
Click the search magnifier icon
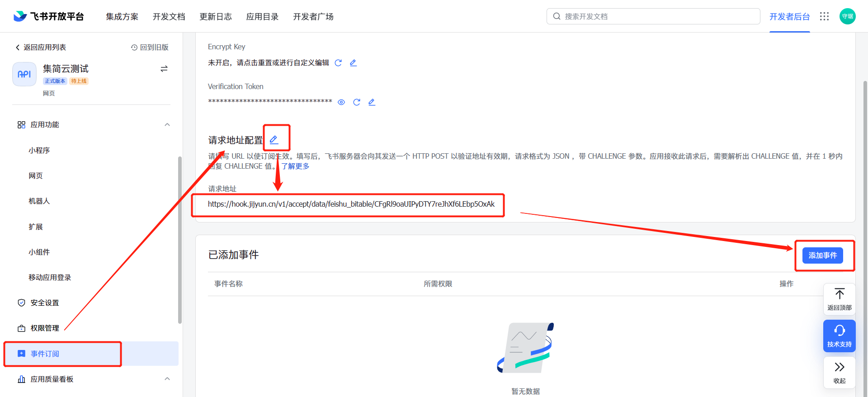(557, 16)
